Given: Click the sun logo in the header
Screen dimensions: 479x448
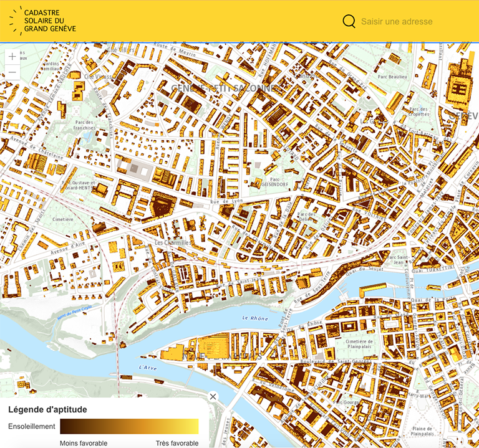Looking at the screenshot, I should click(15, 21).
